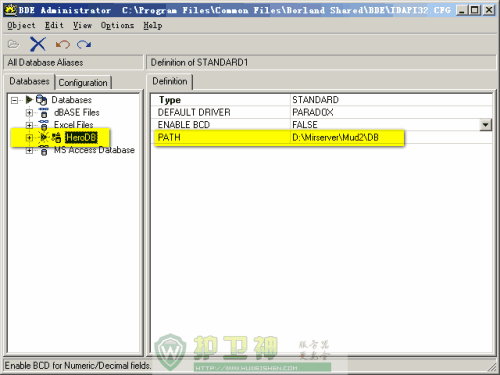Click the Apply (redo arrow) toolbar icon
This screenshot has height=375, width=500.
(84, 44)
